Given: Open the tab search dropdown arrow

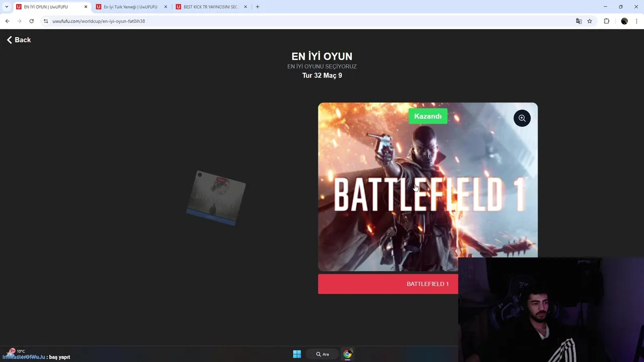Looking at the screenshot, I should (x=7, y=7).
